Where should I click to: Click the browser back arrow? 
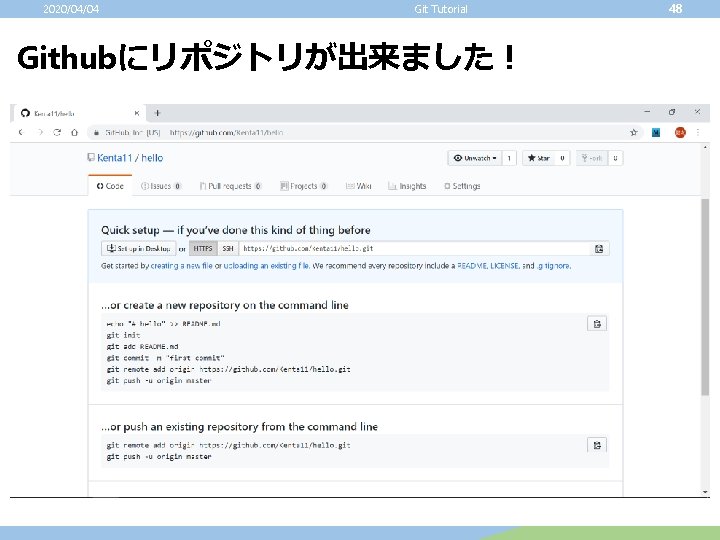(x=21, y=132)
